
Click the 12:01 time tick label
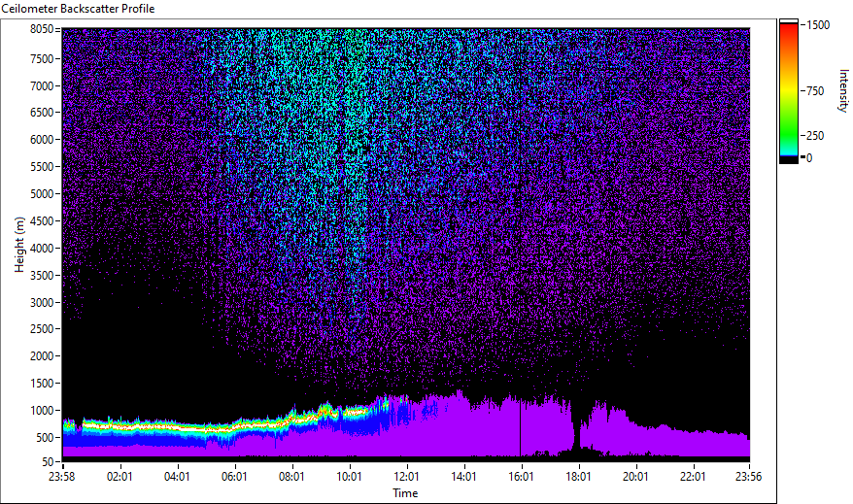click(406, 477)
